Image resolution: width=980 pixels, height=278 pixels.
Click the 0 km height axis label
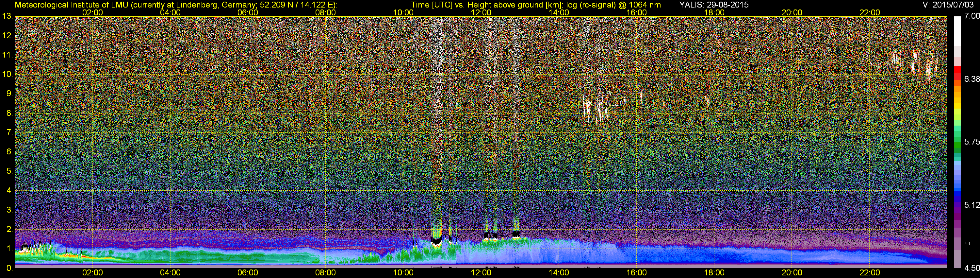pyautogui.click(x=9, y=268)
